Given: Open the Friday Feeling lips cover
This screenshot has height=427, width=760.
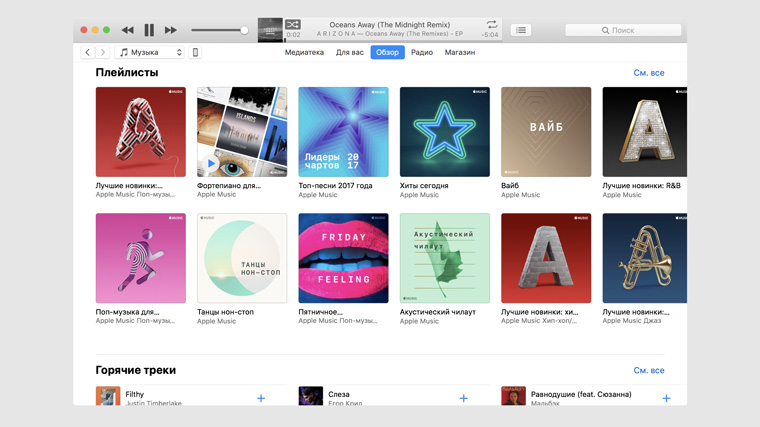Looking at the screenshot, I should pos(343,258).
